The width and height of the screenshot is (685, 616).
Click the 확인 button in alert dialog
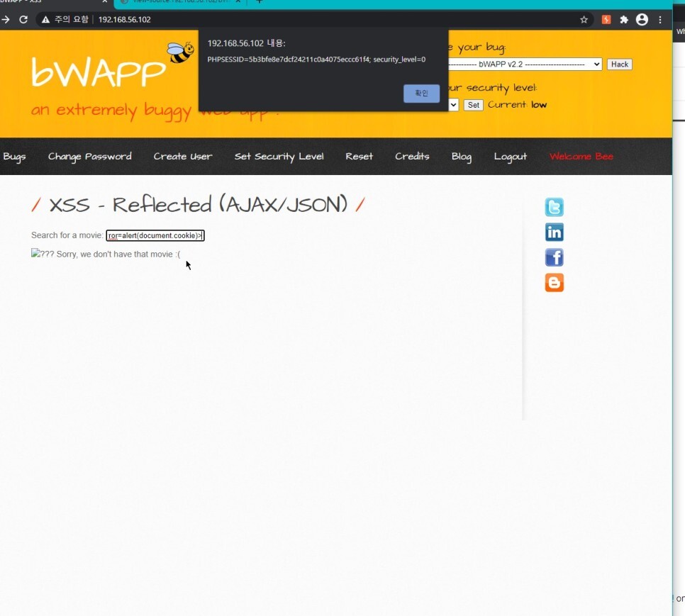click(421, 94)
